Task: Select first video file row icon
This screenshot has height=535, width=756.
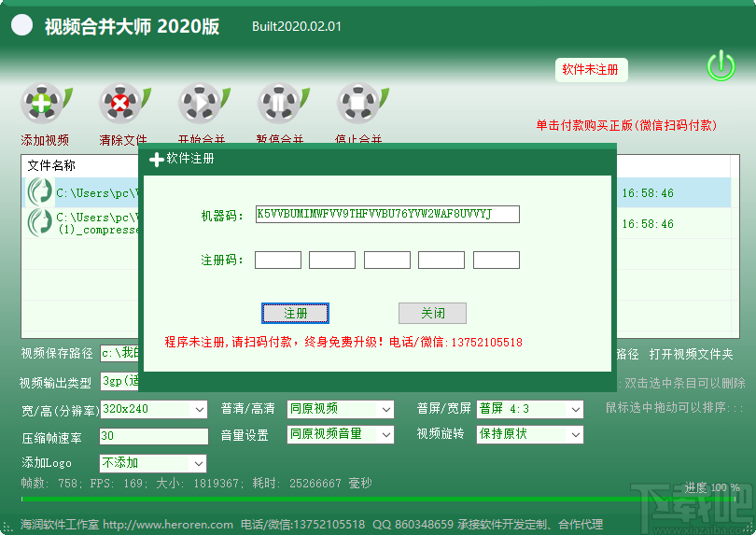Action: [39, 192]
